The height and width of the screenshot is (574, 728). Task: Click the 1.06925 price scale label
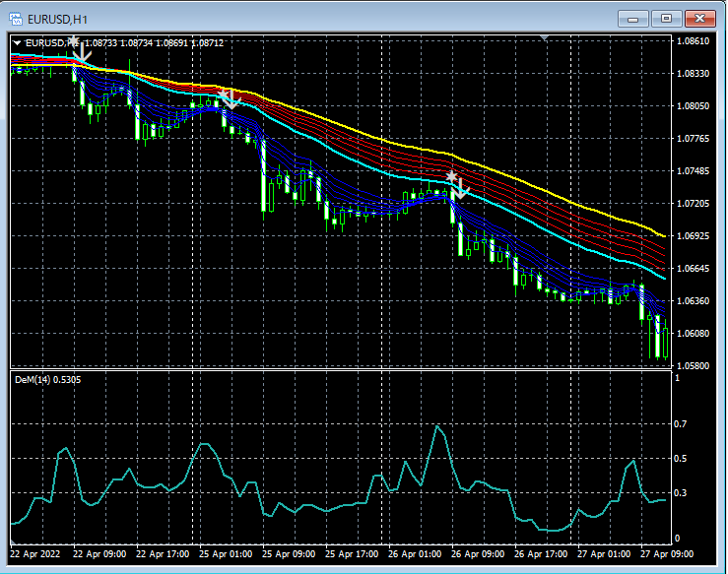click(694, 235)
